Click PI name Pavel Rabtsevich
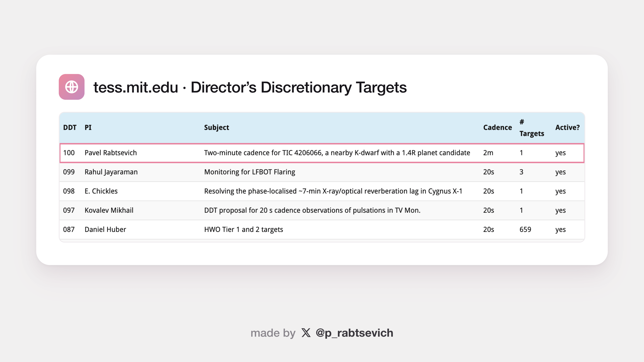644x362 pixels. coord(111,153)
